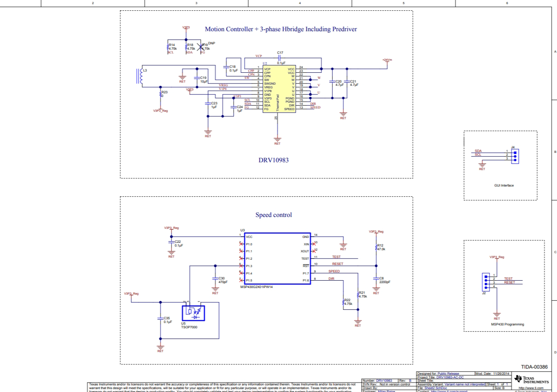Click the J4 three-pin connector symbol
This screenshot has width=557, height=392.
515,156
